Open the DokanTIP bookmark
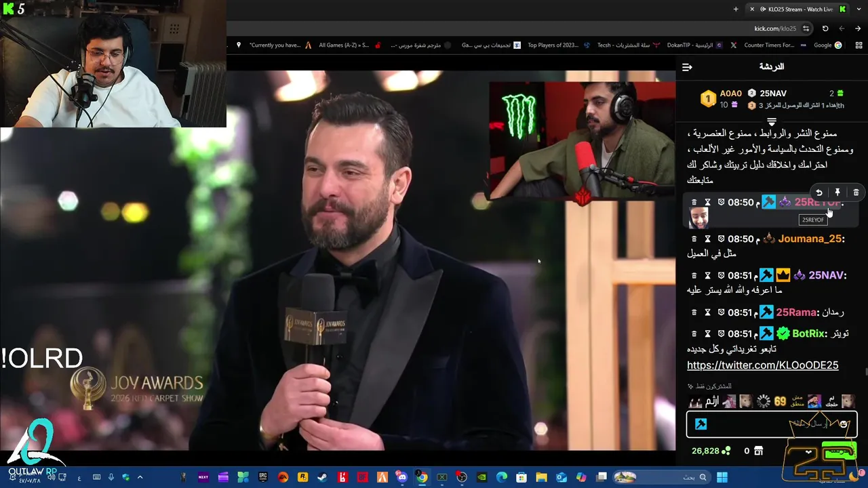868x488 pixels. coord(694,45)
